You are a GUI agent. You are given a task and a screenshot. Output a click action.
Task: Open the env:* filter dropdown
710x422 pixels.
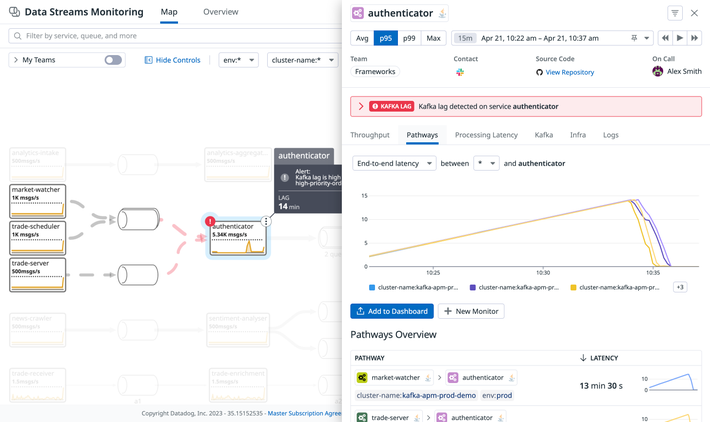[238, 60]
